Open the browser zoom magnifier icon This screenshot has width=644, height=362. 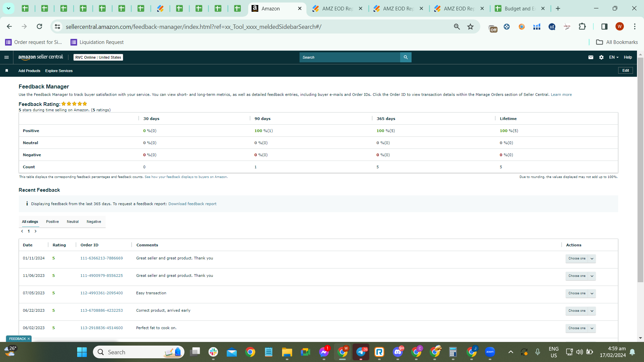pyautogui.click(x=457, y=26)
